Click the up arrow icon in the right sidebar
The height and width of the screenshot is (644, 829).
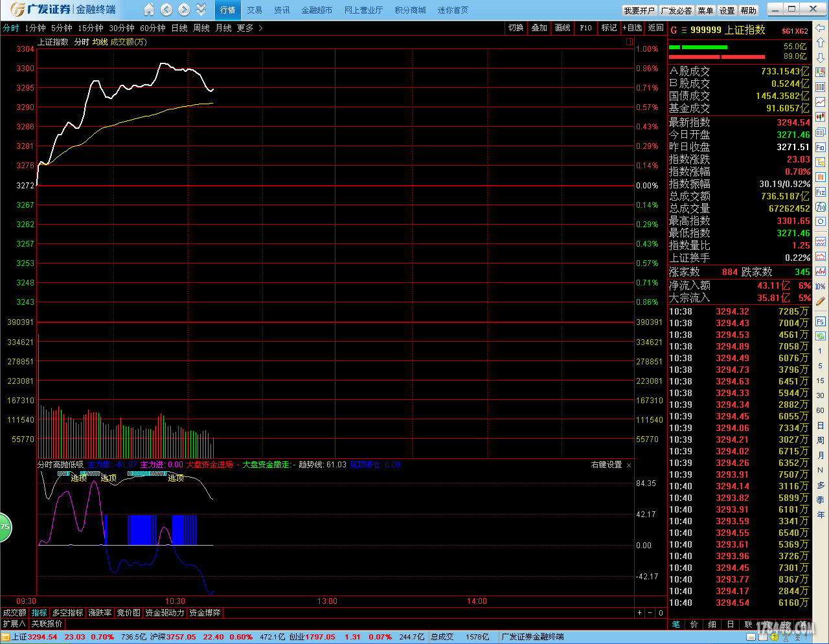821,42
